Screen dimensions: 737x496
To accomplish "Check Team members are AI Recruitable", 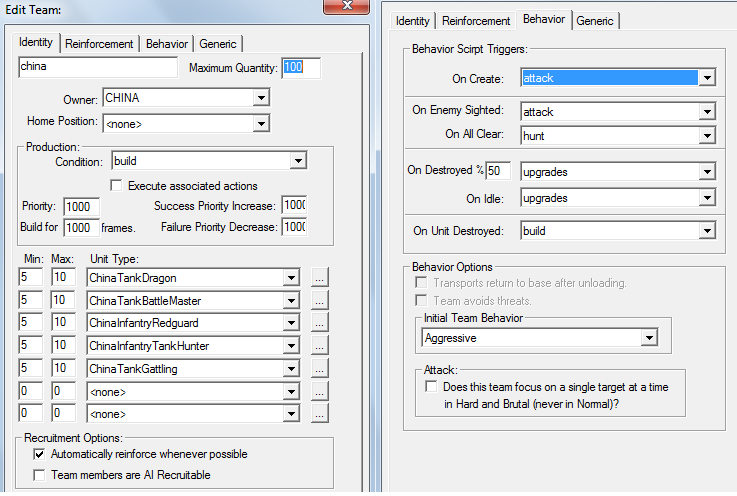I will point(40,475).
